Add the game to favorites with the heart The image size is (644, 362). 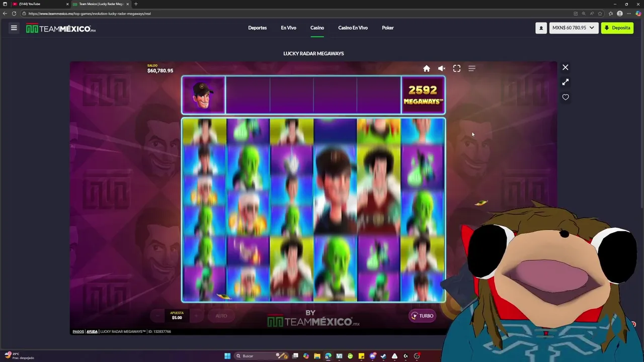pyautogui.click(x=566, y=97)
